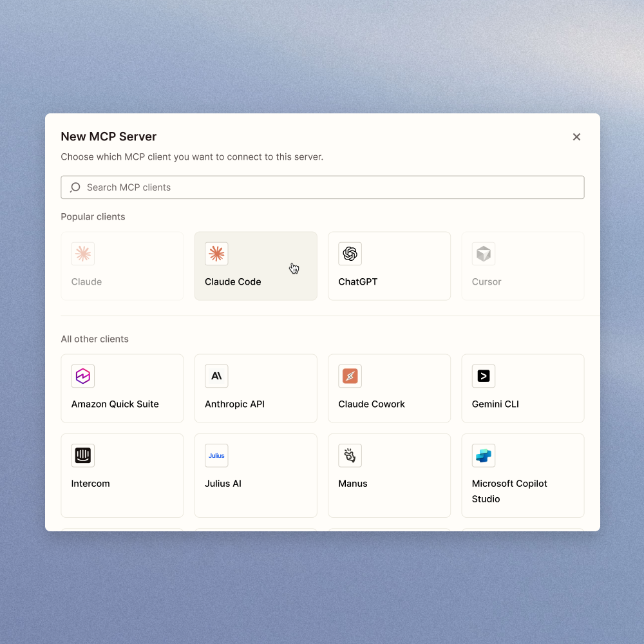The height and width of the screenshot is (644, 644).
Task: Click the Amazon Quick Suite hexagon icon
Action: coord(83,376)
